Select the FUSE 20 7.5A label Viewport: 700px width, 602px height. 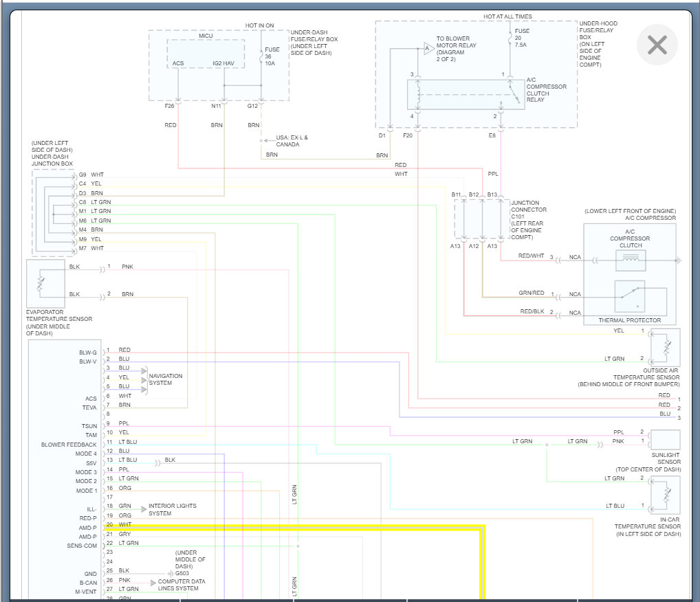tap(522, 38)
